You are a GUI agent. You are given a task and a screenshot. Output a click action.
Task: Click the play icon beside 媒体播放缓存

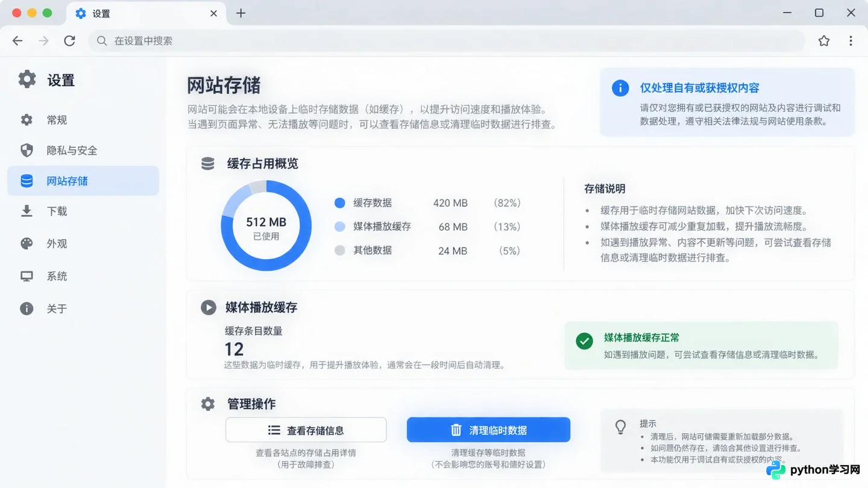209,307
